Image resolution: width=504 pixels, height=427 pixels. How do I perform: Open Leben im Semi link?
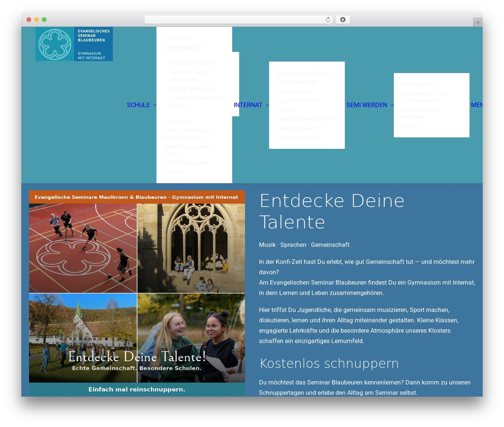[x=296, y=128]
